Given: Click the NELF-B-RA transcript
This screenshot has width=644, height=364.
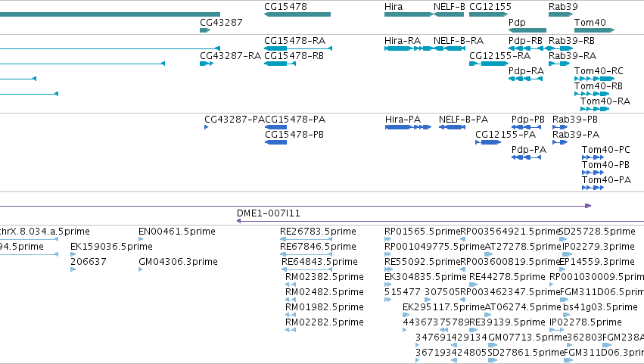Looking at the screenshot, I should point(449,48).
